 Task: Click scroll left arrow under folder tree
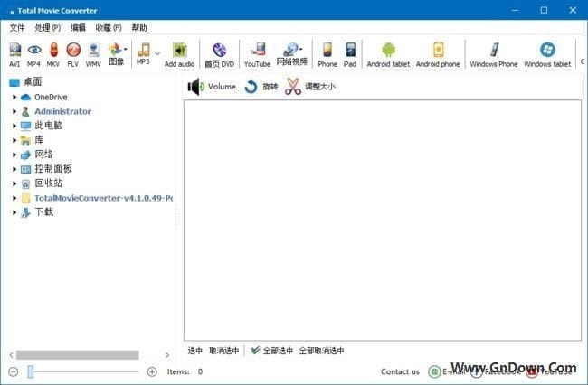click(11, 355)
